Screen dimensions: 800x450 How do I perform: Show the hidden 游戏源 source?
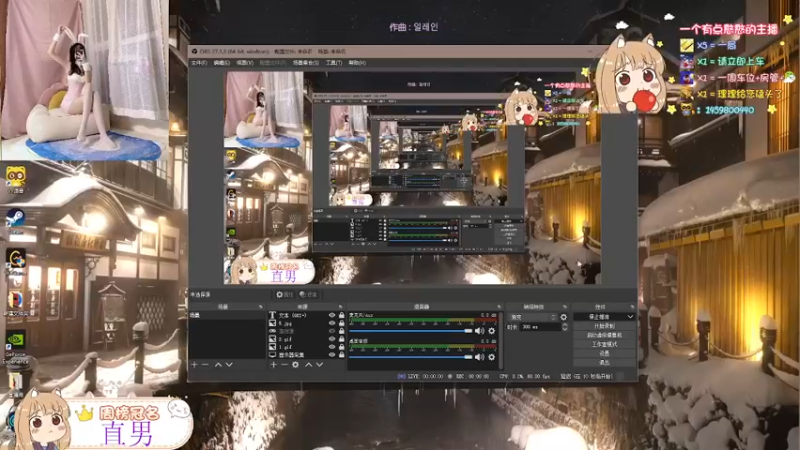point(332,331)
